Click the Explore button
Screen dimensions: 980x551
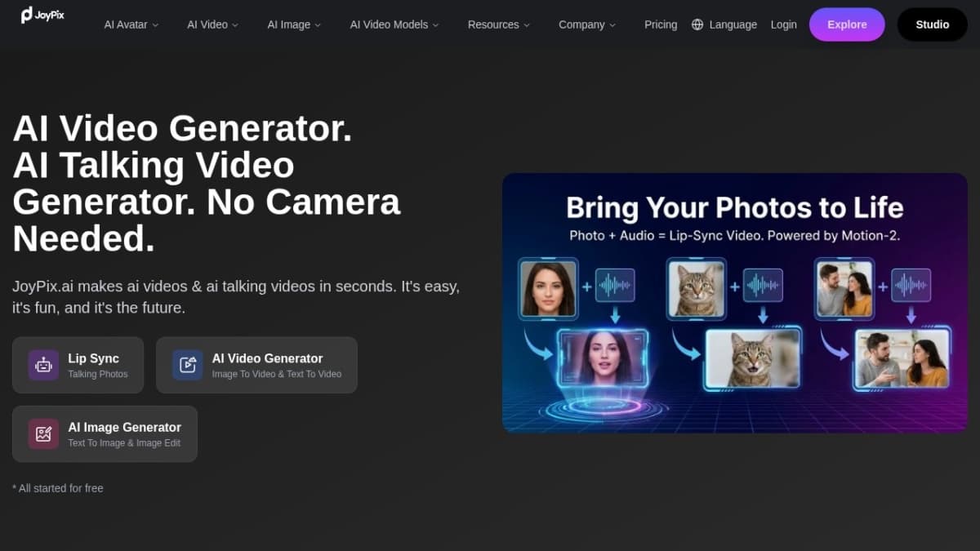pyautogui.click(x=847, y=24)
